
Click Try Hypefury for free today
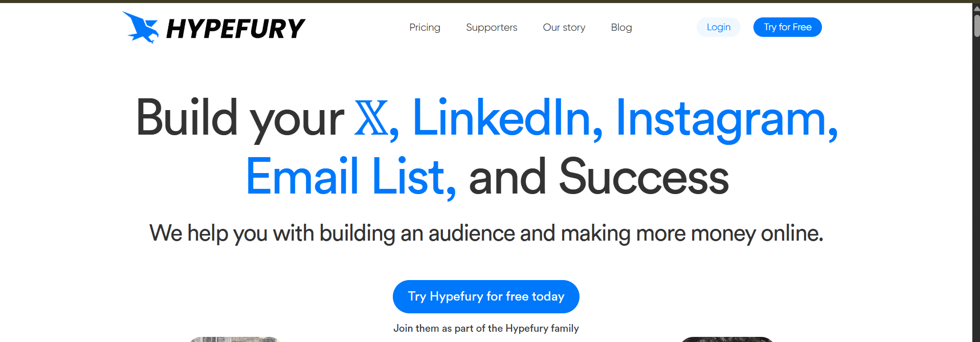pyautogui.click(x=485, y=296)
